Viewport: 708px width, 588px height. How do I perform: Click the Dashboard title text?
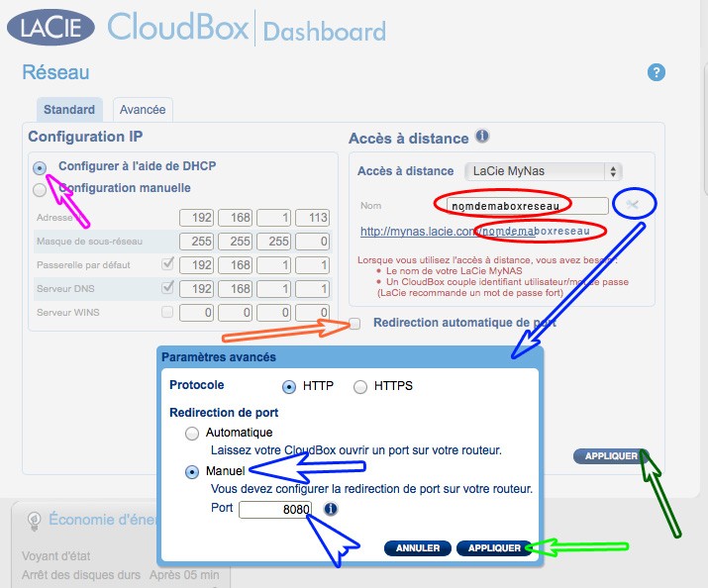pos(324,32)
